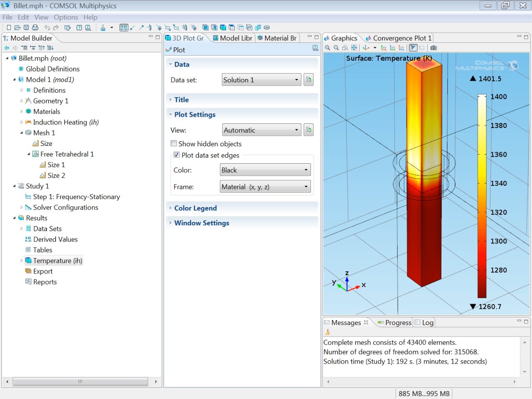Open the dropdown arrow beside the paintbrush icon
This screenshot has width=532, height=399.
click(112, 27)
